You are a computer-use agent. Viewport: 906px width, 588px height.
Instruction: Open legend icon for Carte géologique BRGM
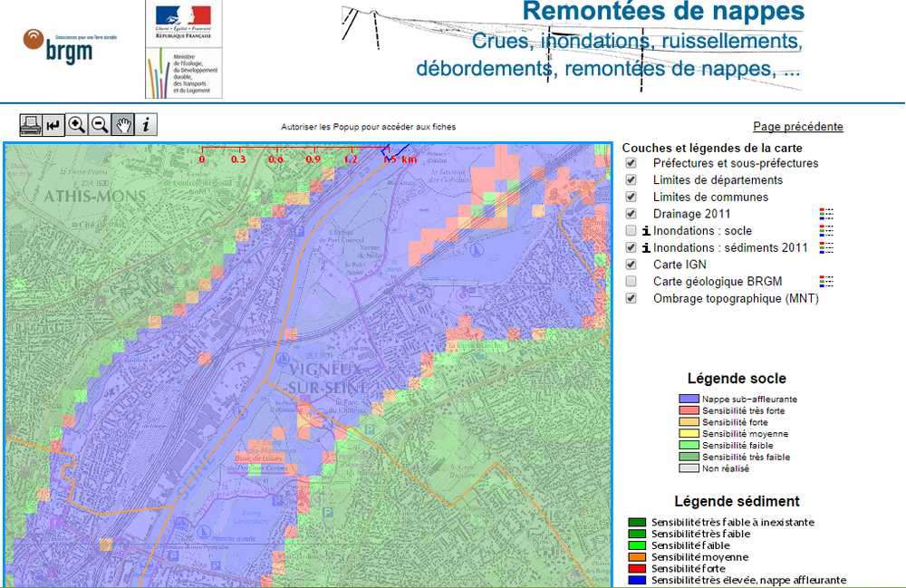828,281
